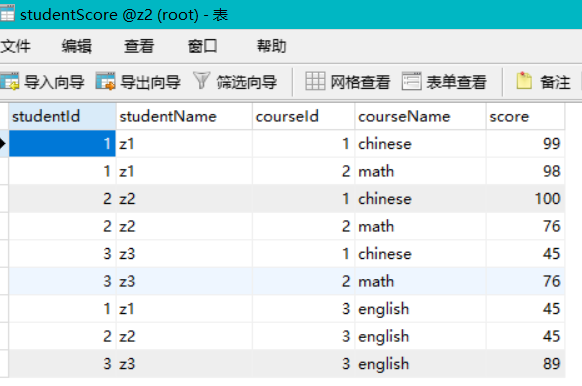Click the Filter Wizard (筛选向导) funnel icon
This screenshot has width=582, height=386.
tap(202, 81)
